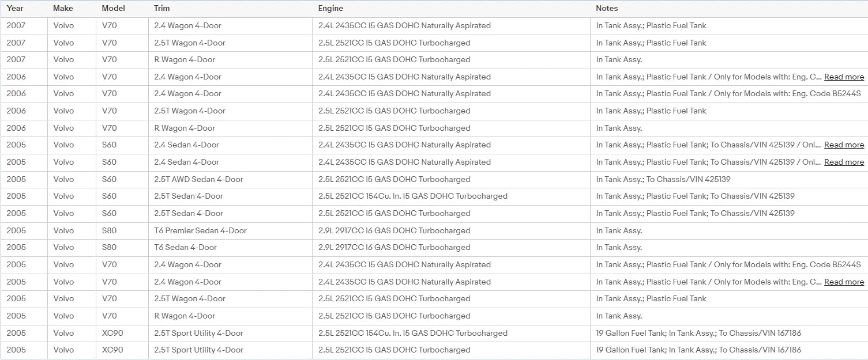Viewport: 868px width, 360px height.
Task: Click the 2005 "R Wagon 4-Door" trim cell
Action: (x=230, y=316)
